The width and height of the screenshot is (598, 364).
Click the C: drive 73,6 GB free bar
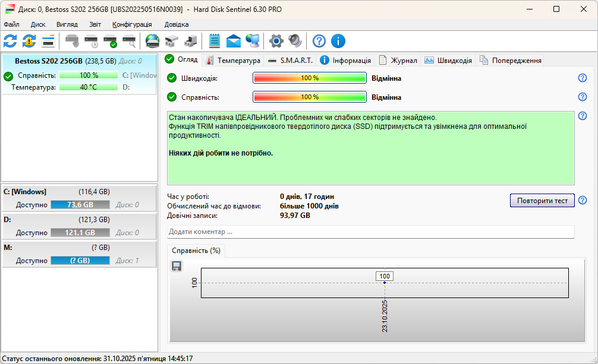(x=80, y=205)
